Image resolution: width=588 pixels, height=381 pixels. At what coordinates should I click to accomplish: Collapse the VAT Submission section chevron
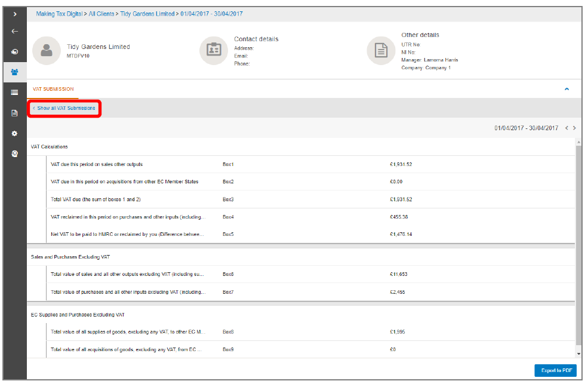(x=567, y=89)
